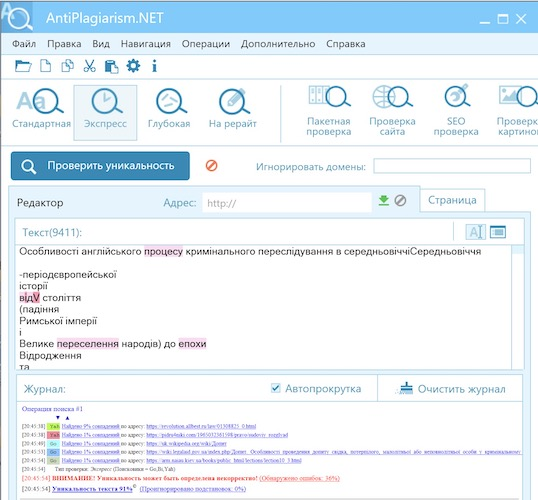Click highlighted word епохи in text
This screenshot has height=500, width=538.
(x=192, y=344)
